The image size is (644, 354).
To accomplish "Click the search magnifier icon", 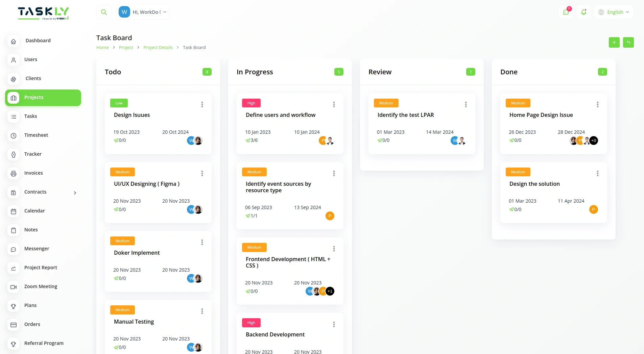I will point(104,12).
